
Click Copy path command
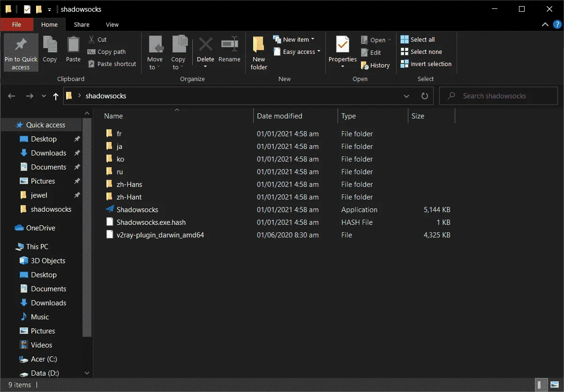click(x=106, y=52)
